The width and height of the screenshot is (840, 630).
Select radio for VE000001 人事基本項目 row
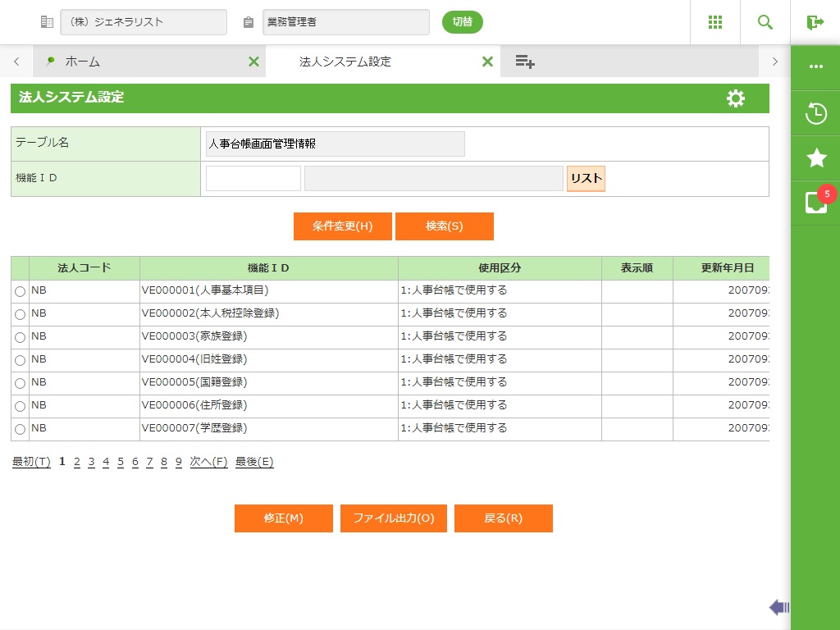(x=21, y=291)
